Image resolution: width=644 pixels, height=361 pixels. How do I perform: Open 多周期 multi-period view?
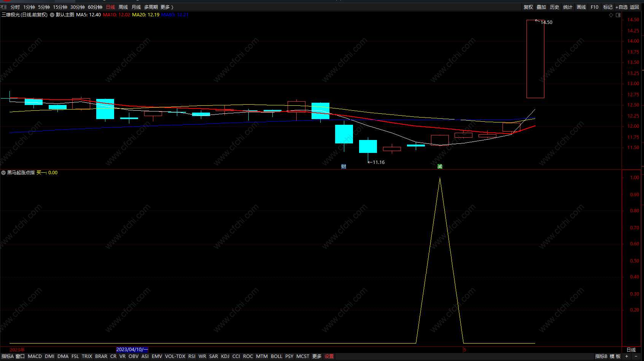tap(151, 7)
